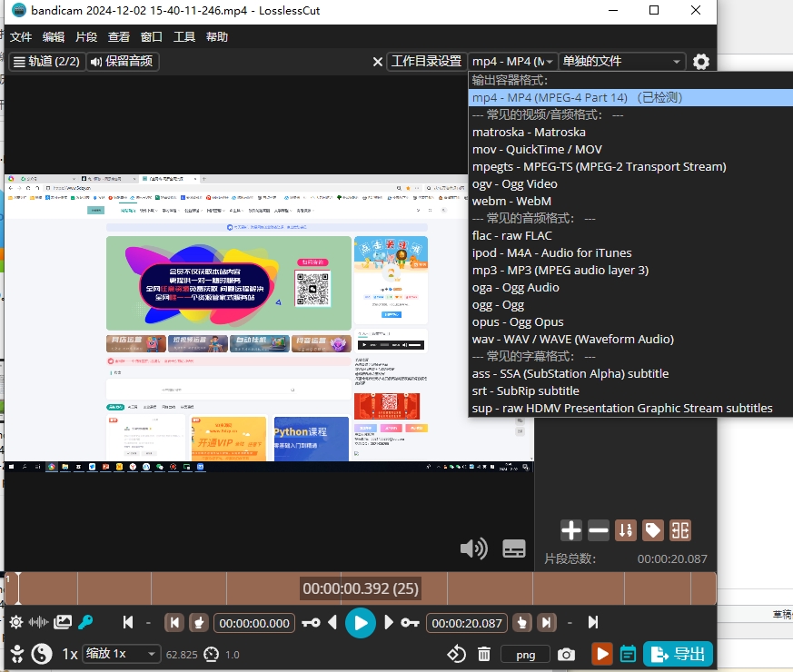Seek to the next keyframe

(410, 622)
